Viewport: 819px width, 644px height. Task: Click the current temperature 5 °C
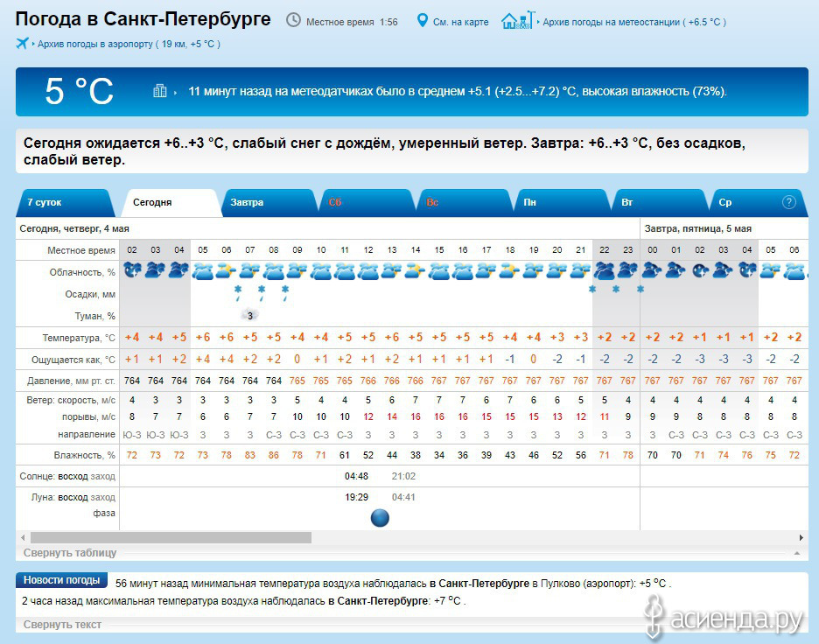tap(79, 91)
